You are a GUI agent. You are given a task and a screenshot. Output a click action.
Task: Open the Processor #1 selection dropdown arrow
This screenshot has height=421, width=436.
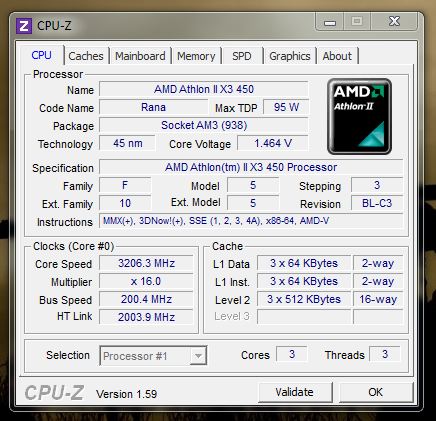coord(198,356)
